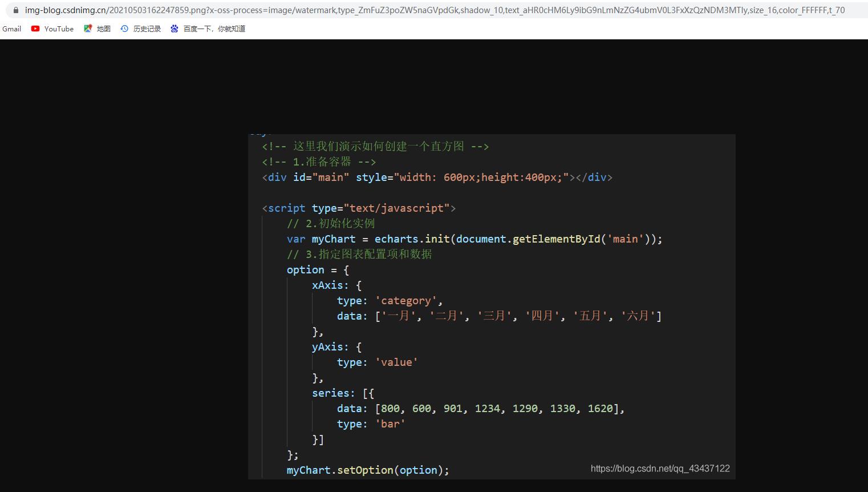
Task: Click the code screenshot image
Action: click(492, 307)
